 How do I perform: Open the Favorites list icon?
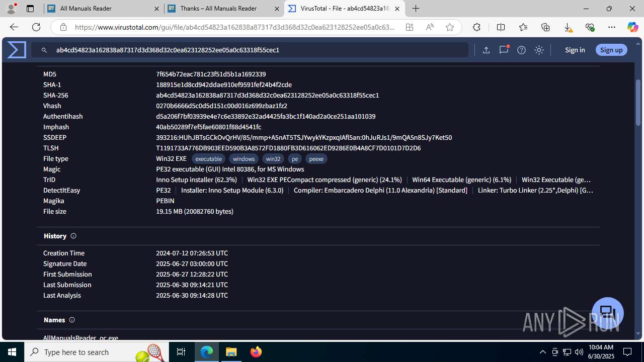click(523, 27)
